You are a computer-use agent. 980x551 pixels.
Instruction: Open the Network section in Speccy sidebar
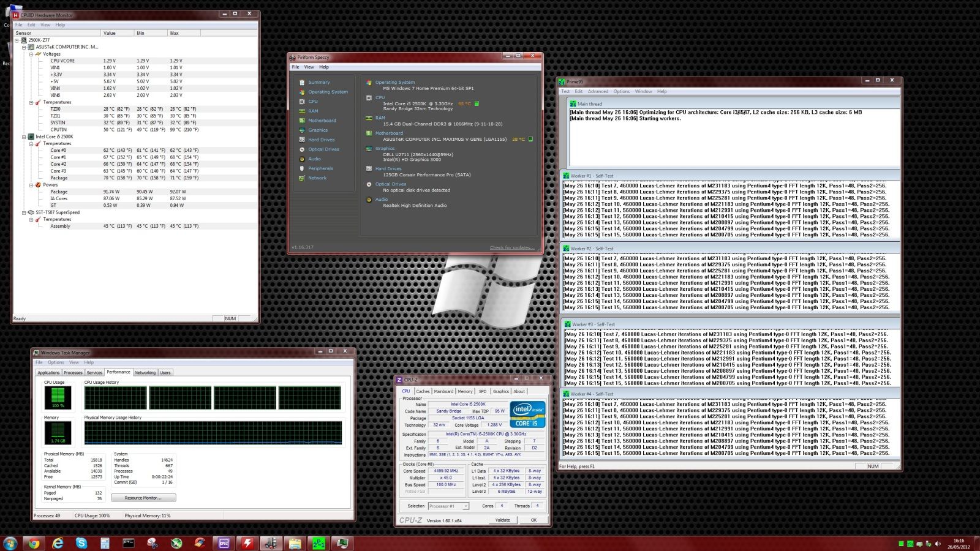317,178
